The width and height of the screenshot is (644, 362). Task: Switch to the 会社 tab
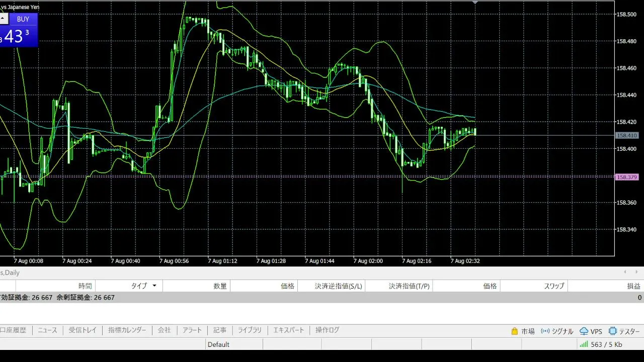[x=165, y=330]
